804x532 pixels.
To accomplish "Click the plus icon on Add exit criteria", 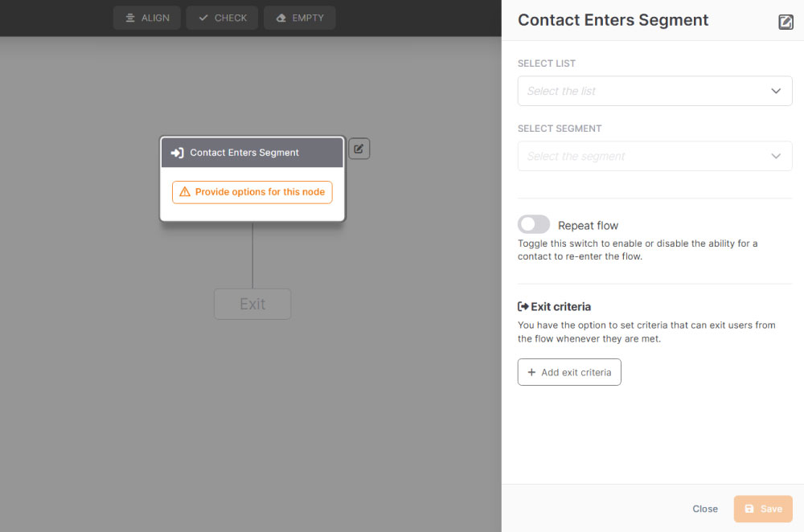I will 531,372.
